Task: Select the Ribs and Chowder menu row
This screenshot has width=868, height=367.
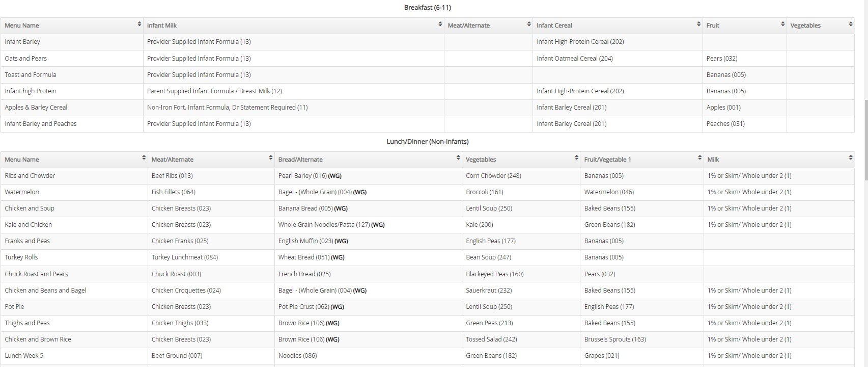Action: 30,176
